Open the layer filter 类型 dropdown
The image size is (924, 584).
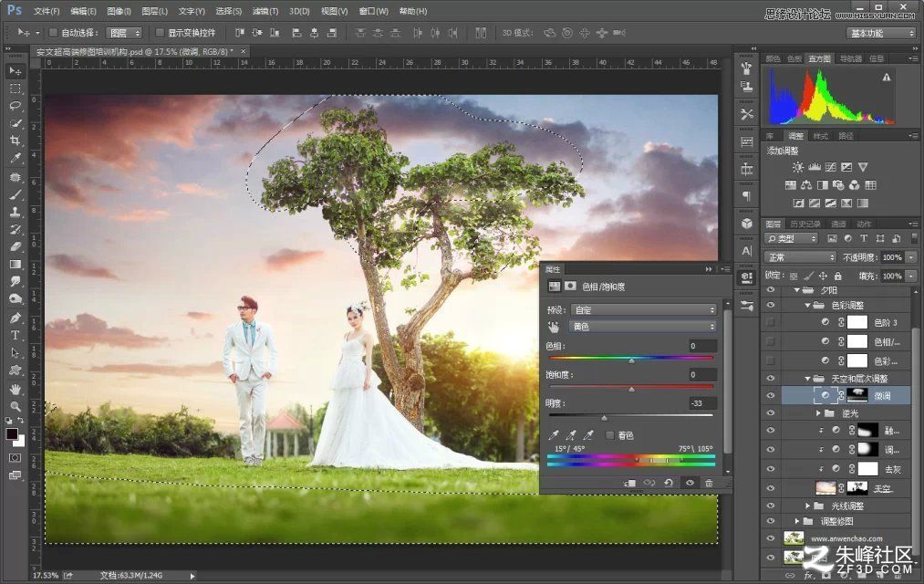(791, 238)
